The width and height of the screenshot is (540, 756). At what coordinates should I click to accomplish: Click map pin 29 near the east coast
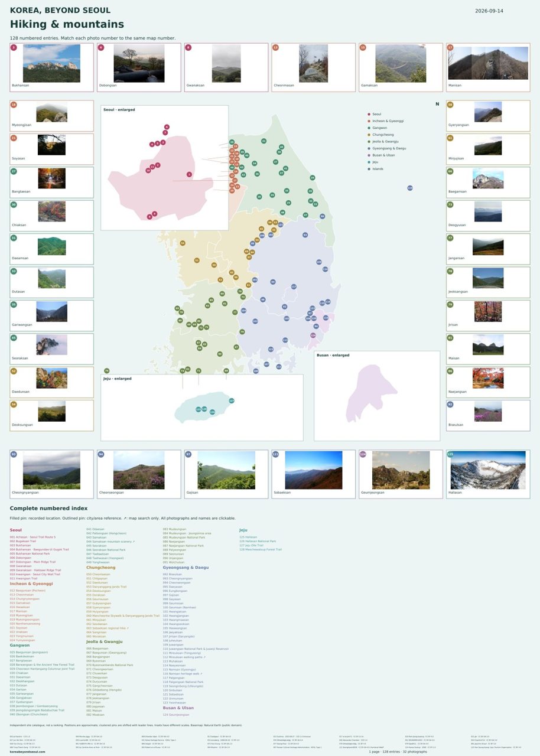click(313, 178)
